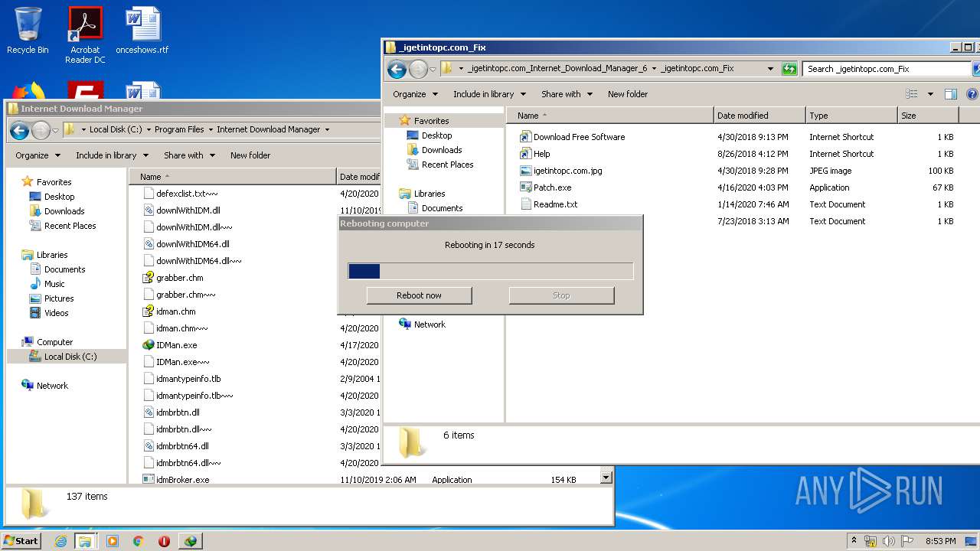The image size is (980, 551).
Task: Select Music library in IDM window sidebar
Action: click(x=54, y=284)
